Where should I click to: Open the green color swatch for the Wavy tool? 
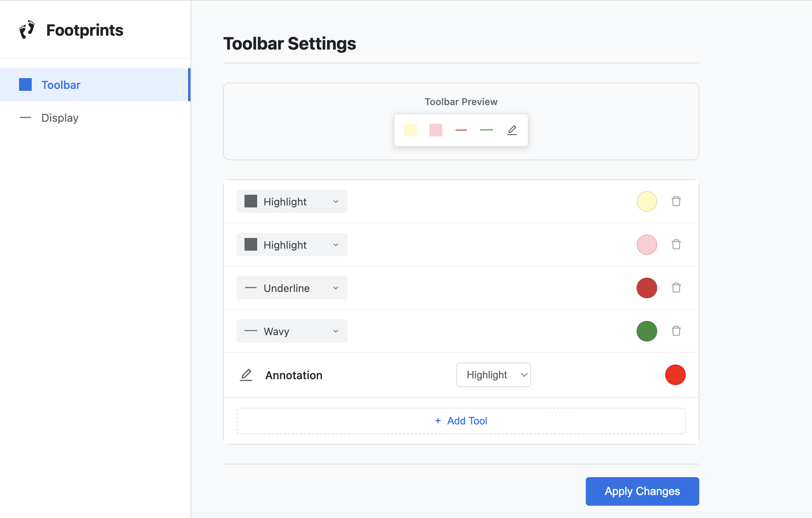pyautogui.click(x=647, y=331)
